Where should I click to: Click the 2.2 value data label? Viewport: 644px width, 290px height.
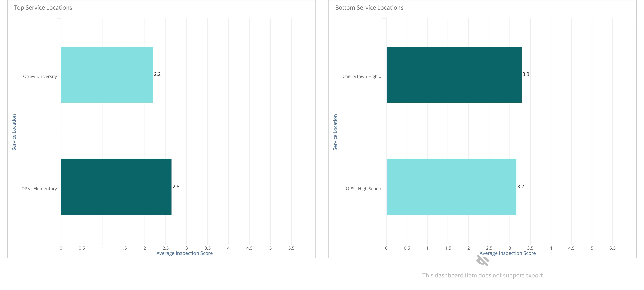click(157, 74)
